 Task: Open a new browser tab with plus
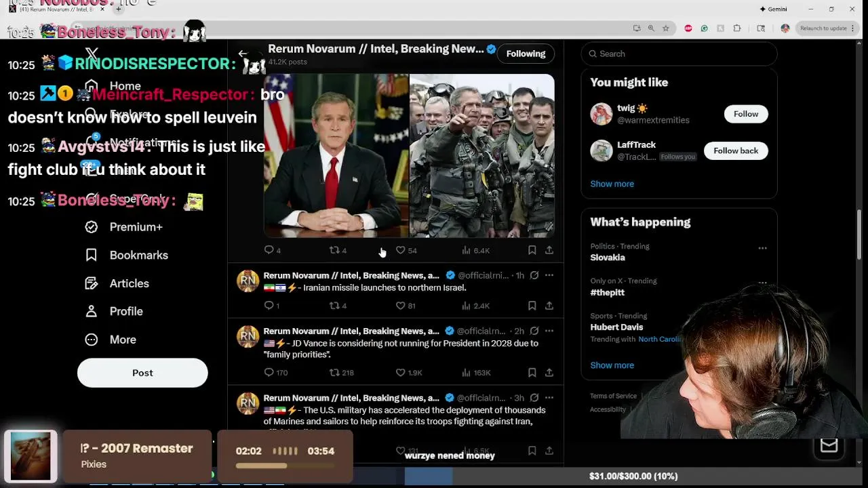[119, 9]
